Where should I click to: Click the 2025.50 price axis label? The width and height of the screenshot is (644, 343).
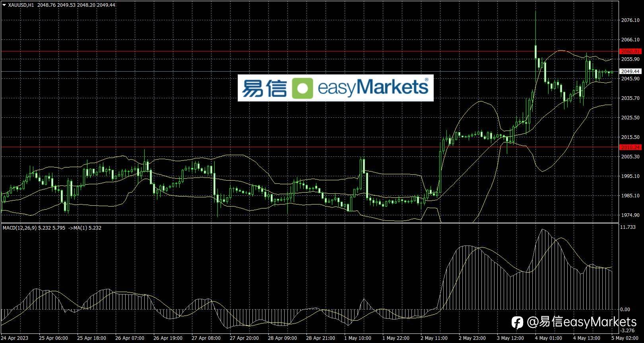630,118
